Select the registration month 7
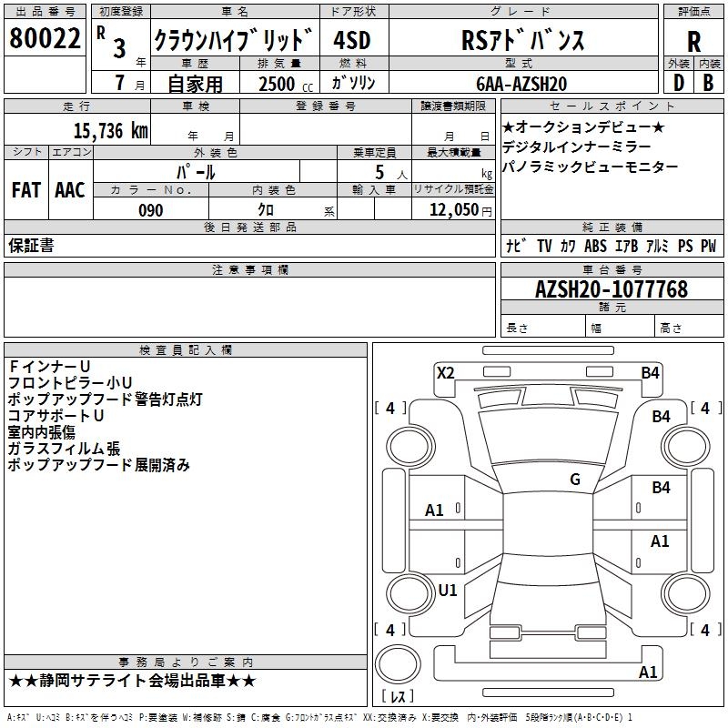This screenshot has height=728, width=728. tap(120, 83)
